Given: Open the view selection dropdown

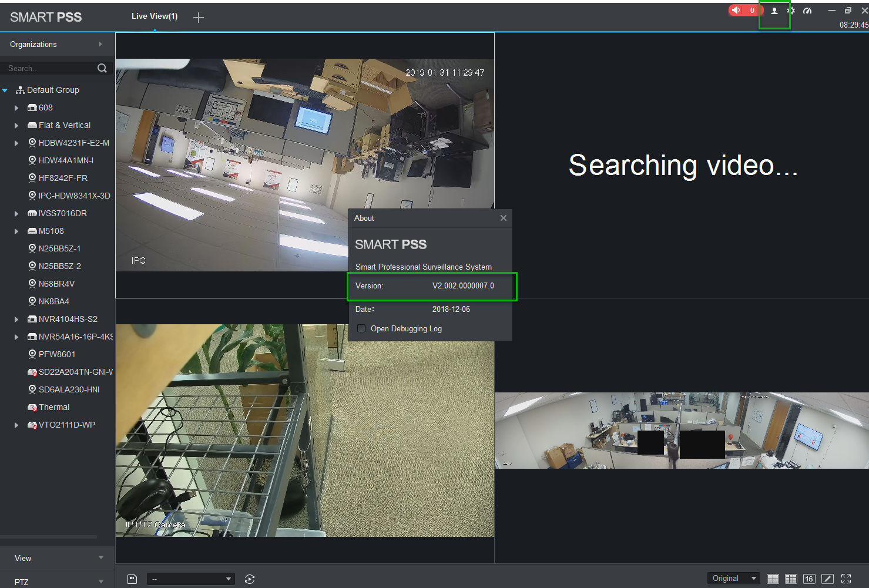Looking at the screenshot, I should click(191, 579).
